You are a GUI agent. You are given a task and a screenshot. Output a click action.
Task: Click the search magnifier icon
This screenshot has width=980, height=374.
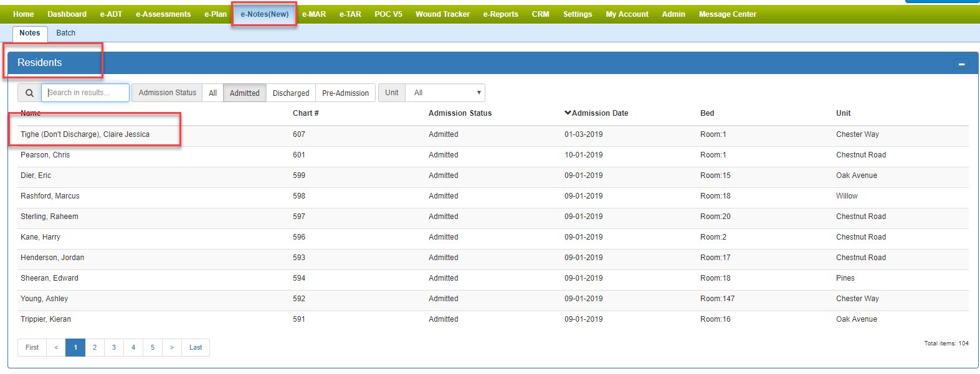pos(29,93)
